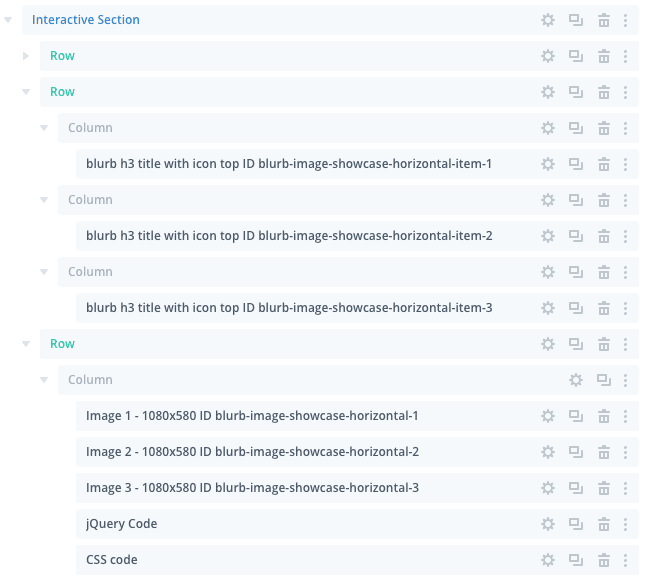Collapse the Row containing the image modules
645x581 pixels.
(x=26, y=344)
